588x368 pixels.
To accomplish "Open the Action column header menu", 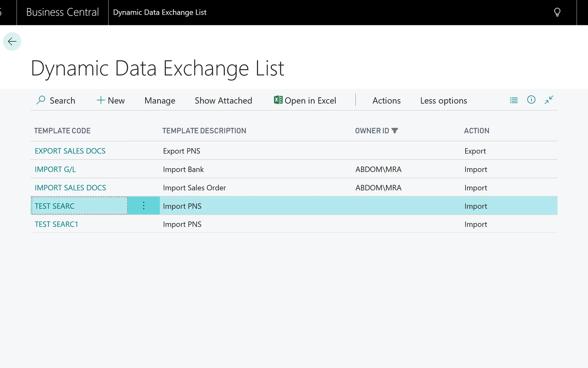I will point(477,131).
